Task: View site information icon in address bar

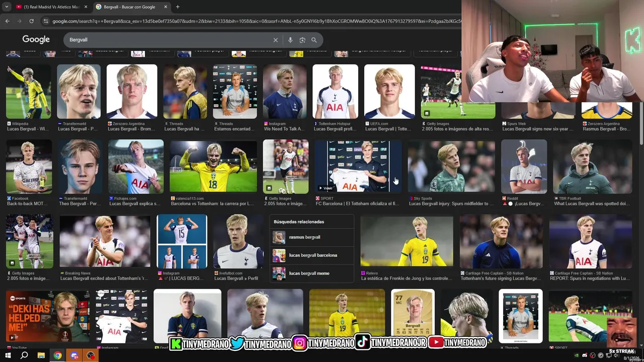Action: [46, 21]
